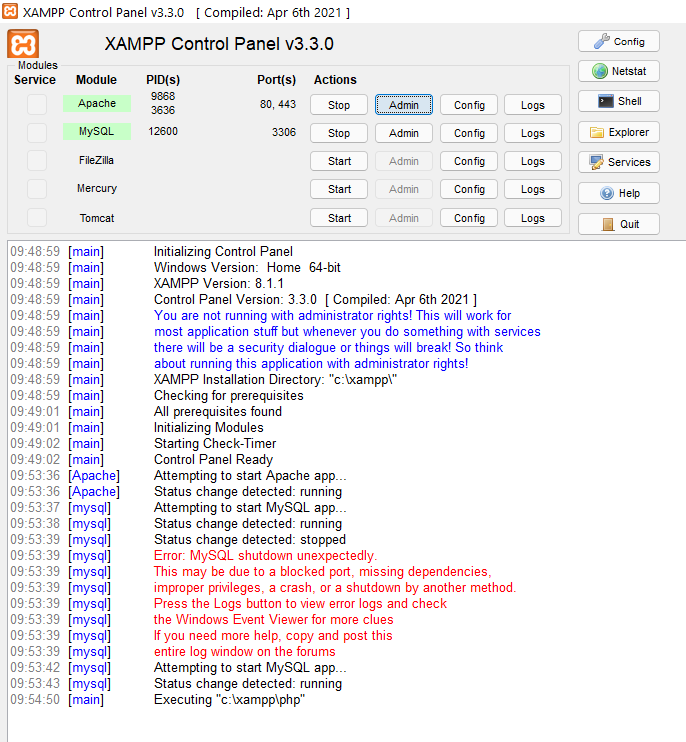This screenshot has height=742, width=686.
Task: Toggle the MySQL service checkbox
Action: (x=37, y=132)
